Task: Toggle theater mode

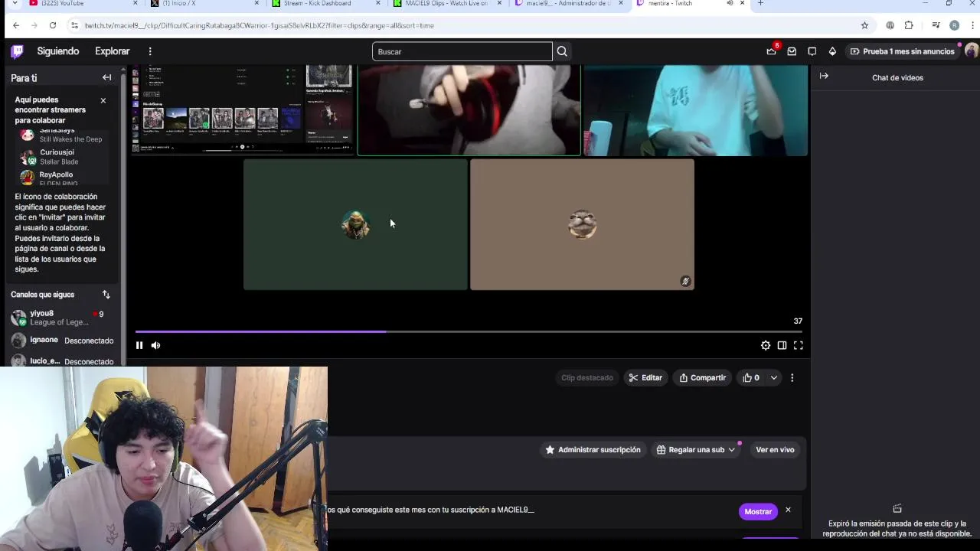Action: tap(782, 345)
